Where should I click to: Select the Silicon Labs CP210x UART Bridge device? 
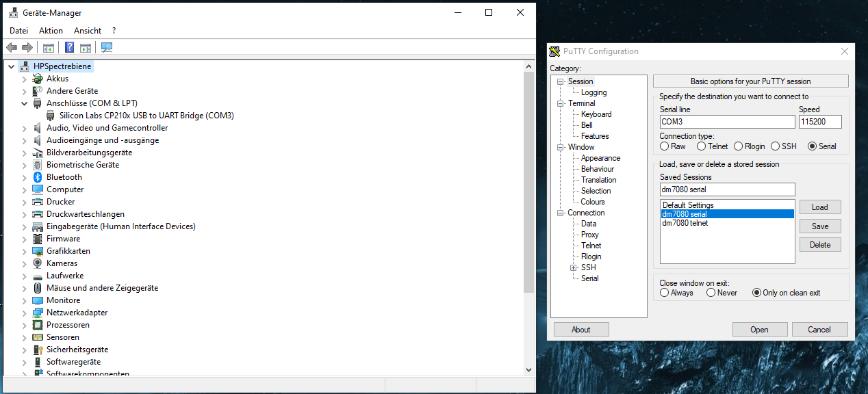(x=146, y=116)
